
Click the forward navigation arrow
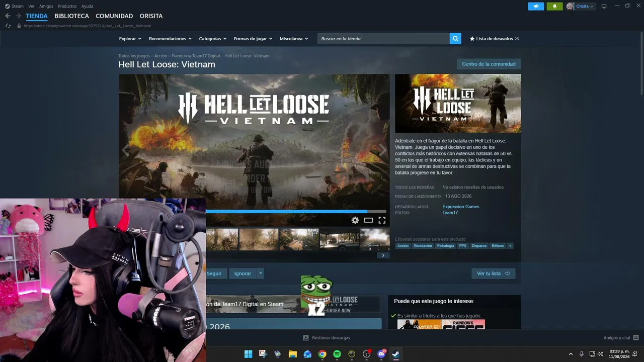18,16
